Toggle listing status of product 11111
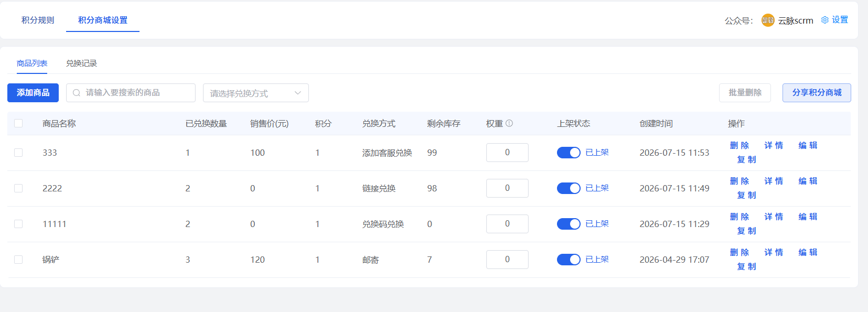The image size is (868, 312). point(569,224)
